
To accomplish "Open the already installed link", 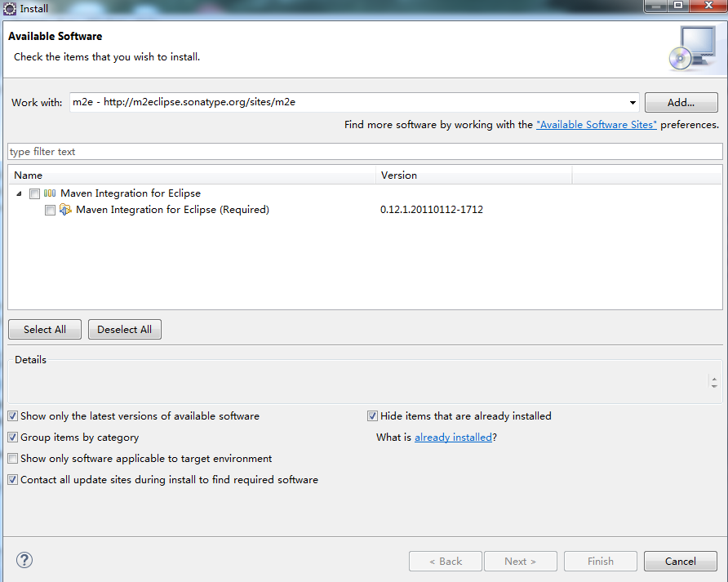I will coord(453,437).
